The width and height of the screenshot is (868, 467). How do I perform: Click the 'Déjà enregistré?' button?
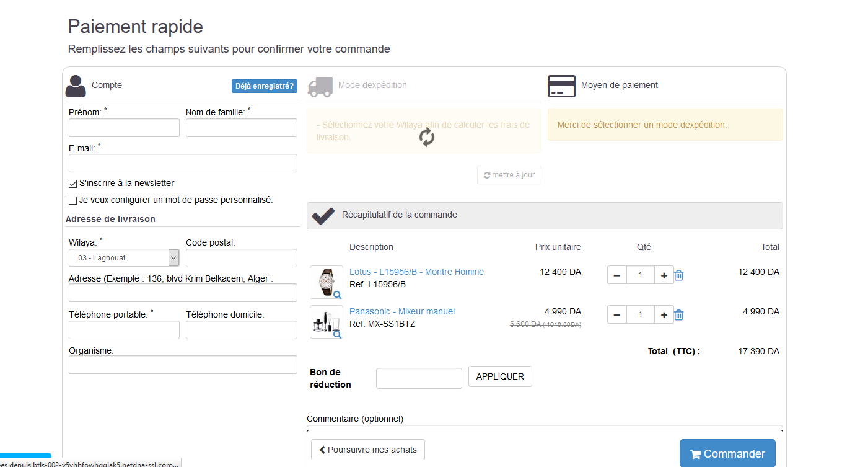tap(265, 86)
